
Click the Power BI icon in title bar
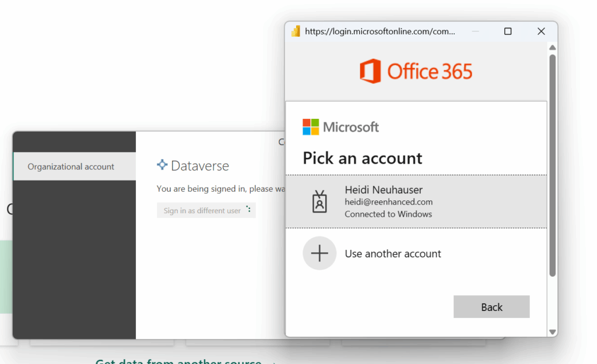click(x=296, y=31)
